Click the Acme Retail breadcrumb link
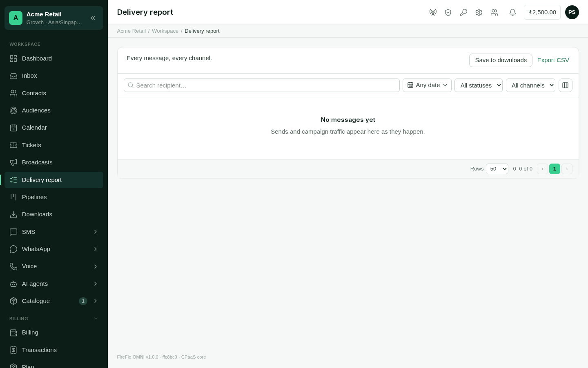This screenshot has height=368, width=588. click(x=131, y=31)
